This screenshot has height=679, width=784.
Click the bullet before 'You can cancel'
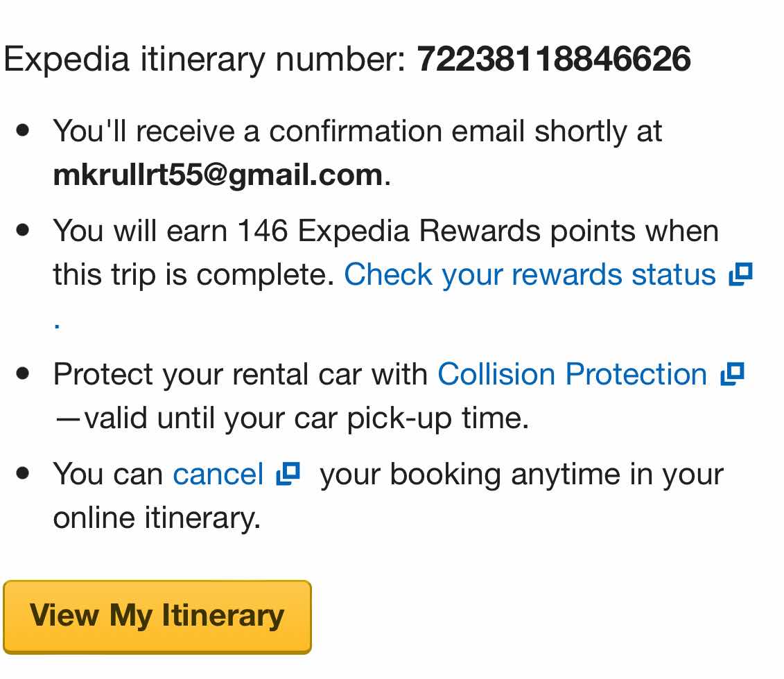pos(22,473)
